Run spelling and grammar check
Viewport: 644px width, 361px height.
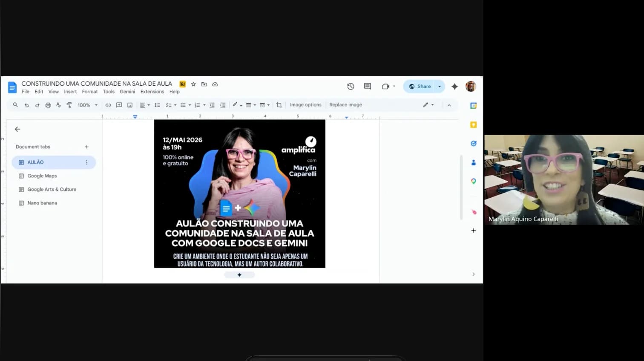click(x=58, y=105)
